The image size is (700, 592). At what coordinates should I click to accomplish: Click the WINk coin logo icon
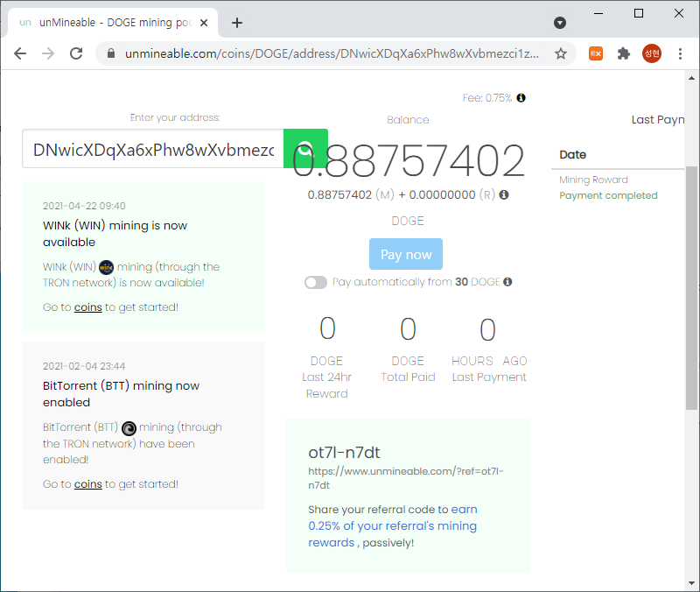pyautogui.click(x=106, y=267)
